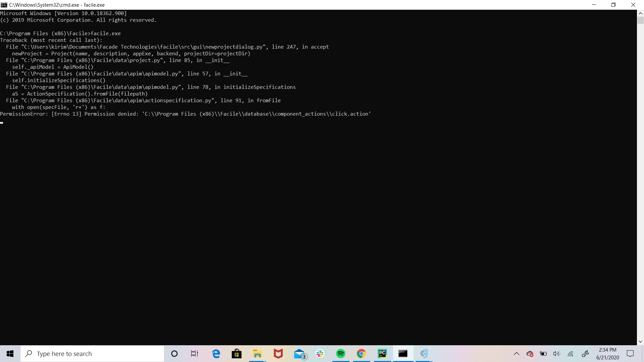This screenshot has width=644, height=362.
Task: Check battery status in the system tray
Action: 543,354
